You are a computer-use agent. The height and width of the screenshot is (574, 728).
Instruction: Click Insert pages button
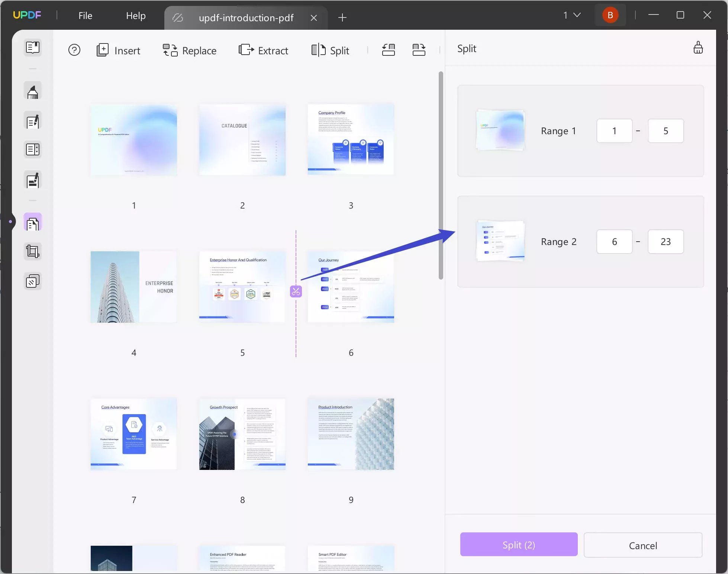point(118,50)
